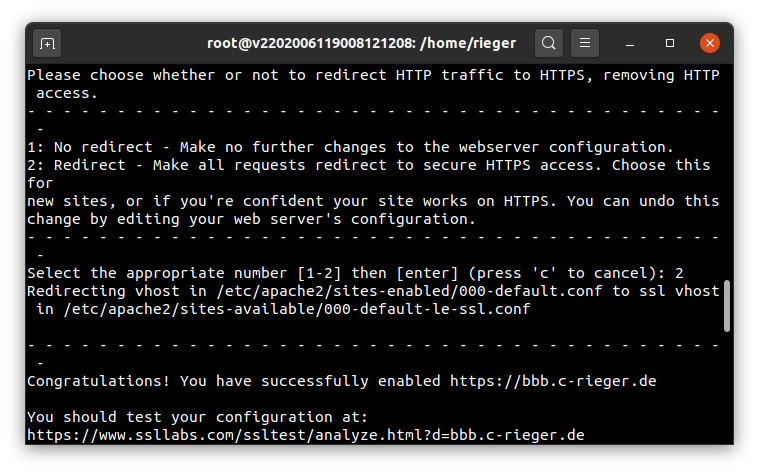Viewport: 759px width, 473px height.
Task: Click the word 'Congratulations!' in output
Action: [98, 381]
